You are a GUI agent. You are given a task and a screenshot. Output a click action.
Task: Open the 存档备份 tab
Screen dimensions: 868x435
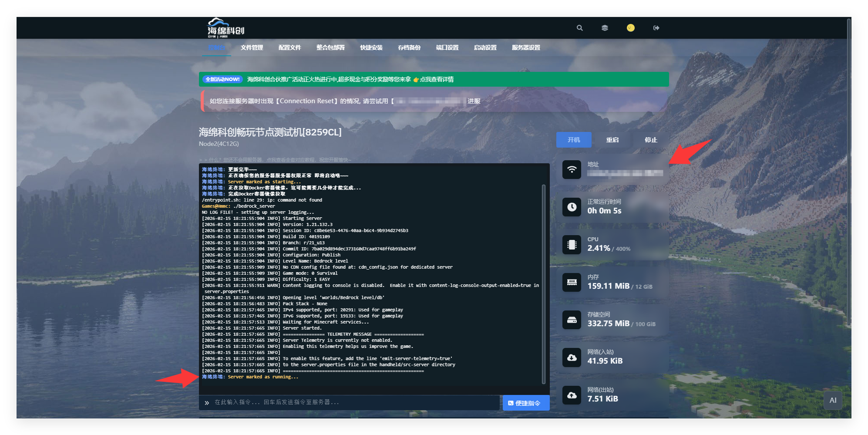coord(409,47)
